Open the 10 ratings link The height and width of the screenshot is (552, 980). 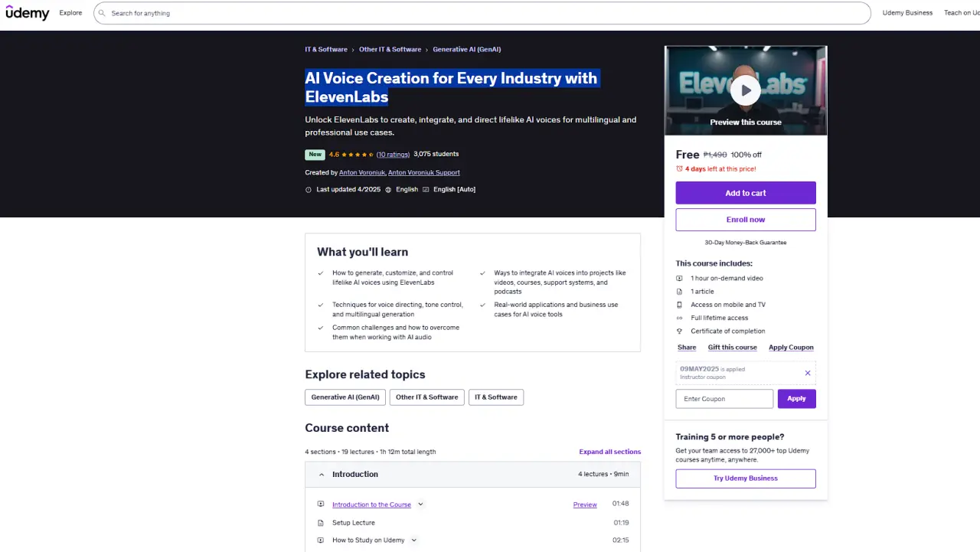(x=393, y=155)
